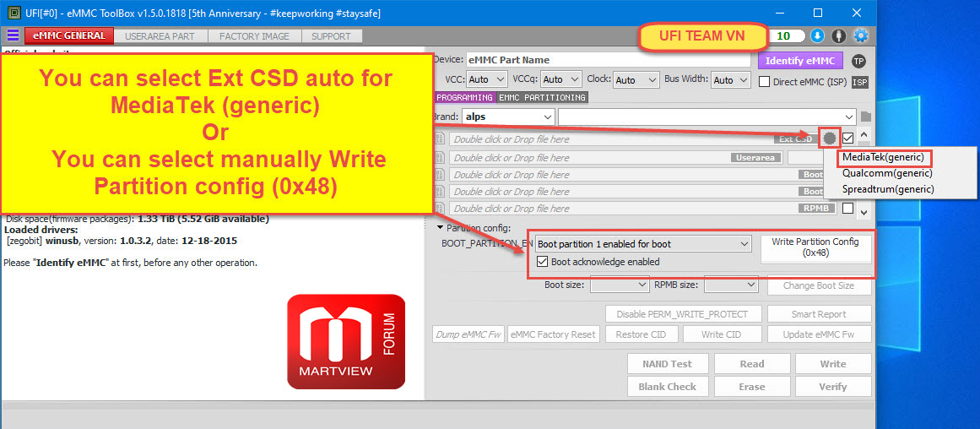Click the UFI app icon in title bar
980x429 pixels.
coord(12,13)
